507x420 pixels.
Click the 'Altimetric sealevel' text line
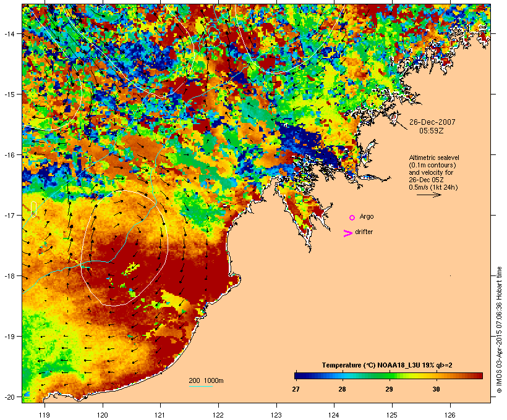click(x=434, y=157)
